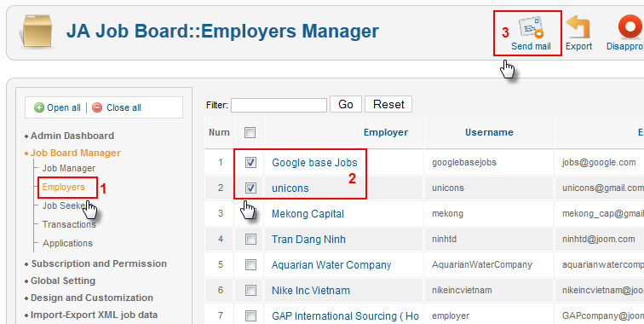The height and width of the screenshot is (324, 644).
Task: Click the Num column header
Action: coord(219,132)
